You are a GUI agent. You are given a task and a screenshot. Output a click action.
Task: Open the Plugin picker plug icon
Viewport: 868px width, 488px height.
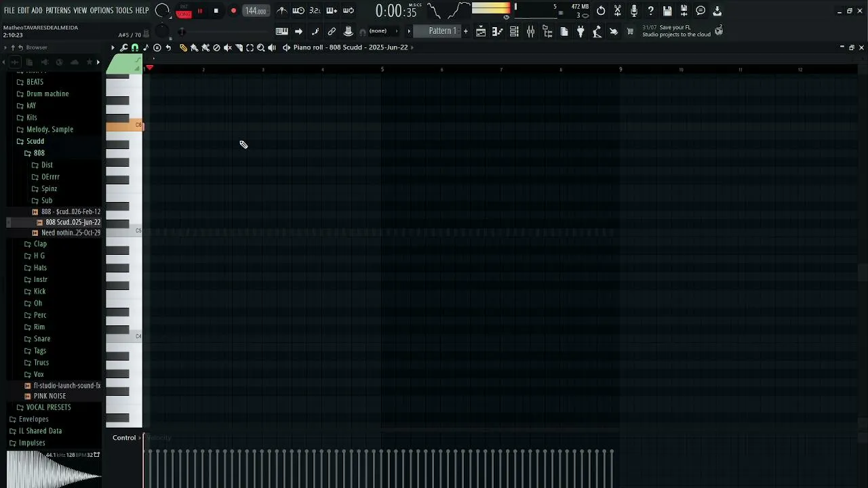(x=580, y=31)
